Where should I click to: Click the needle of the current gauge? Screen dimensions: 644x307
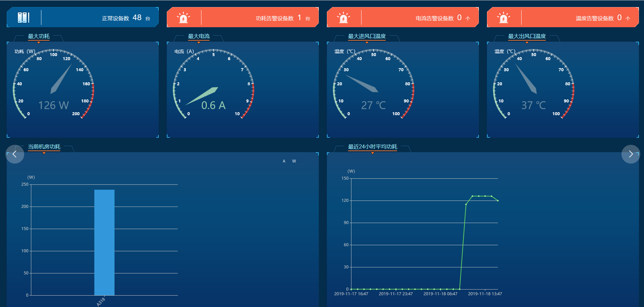(202, 96)
